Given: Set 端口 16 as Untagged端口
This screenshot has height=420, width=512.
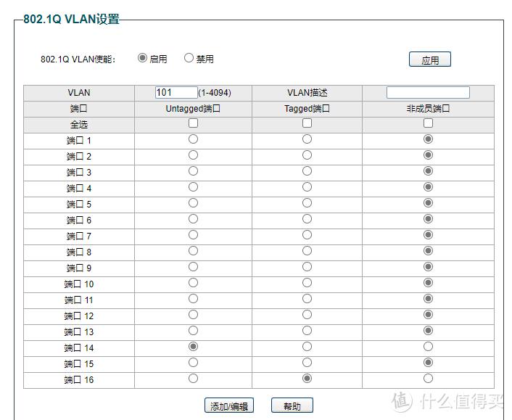Looking at the screenshot, I should (193, 379).
